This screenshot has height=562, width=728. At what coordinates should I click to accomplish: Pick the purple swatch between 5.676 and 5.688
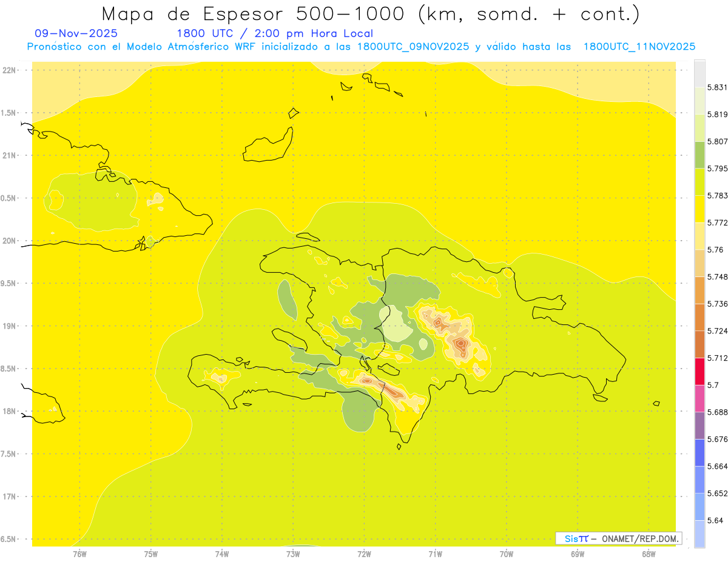coord(699,426)
